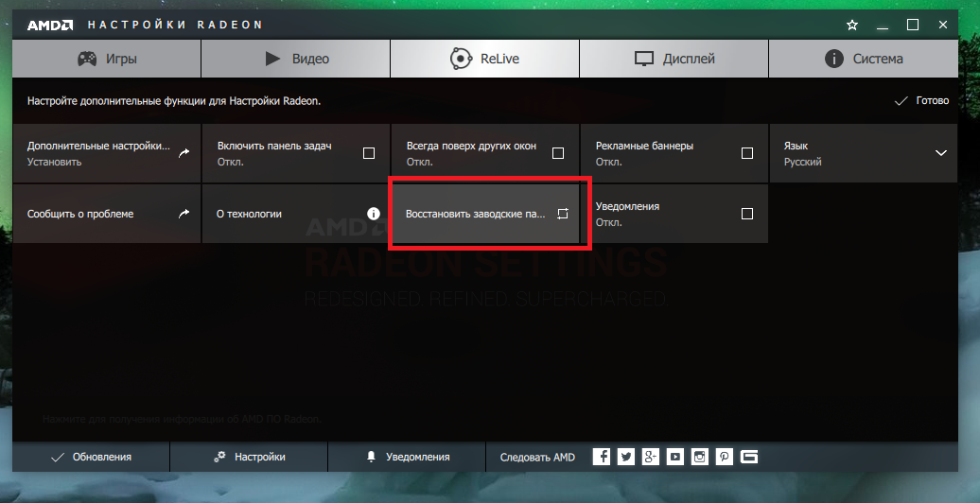Click the favorites star icon in title bar
The image size is (980, 503).
point(852,25)
